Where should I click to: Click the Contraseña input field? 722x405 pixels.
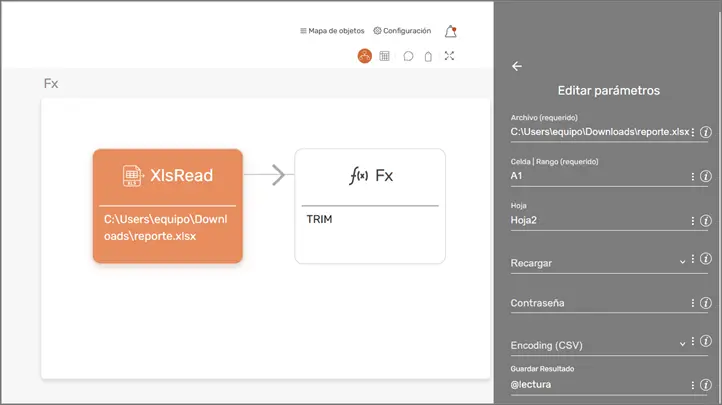598,302
